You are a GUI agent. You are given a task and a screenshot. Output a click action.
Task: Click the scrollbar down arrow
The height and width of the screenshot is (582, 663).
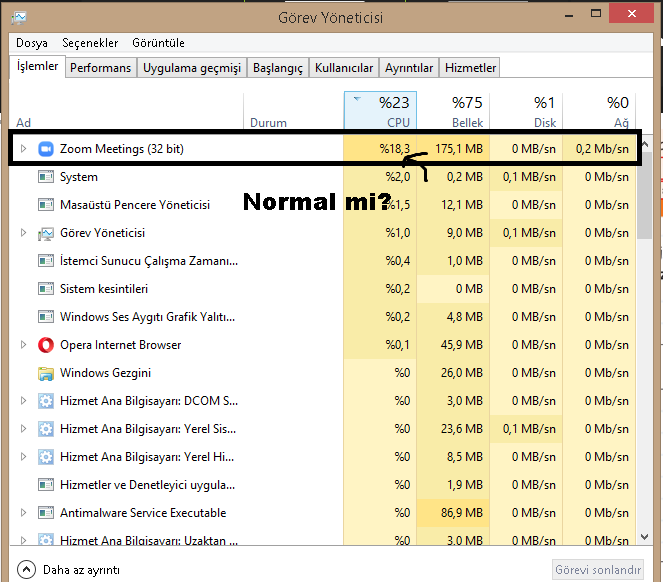coord(644,537)
